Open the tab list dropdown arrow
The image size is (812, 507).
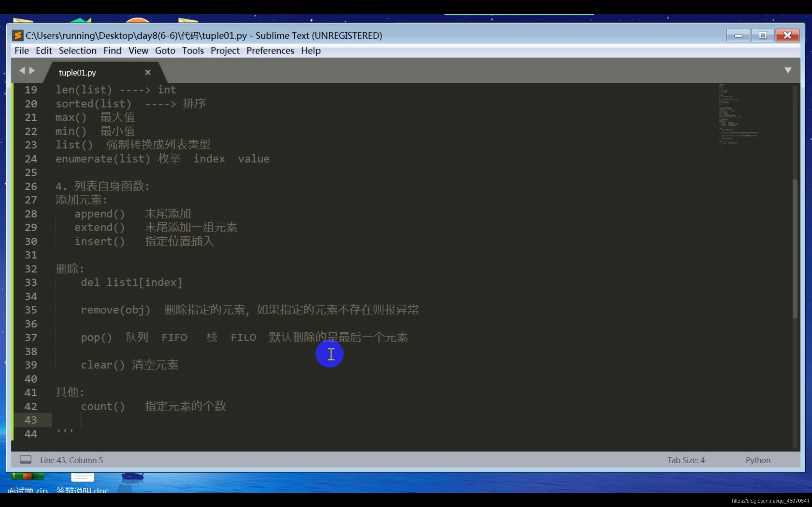coord(788,70)
